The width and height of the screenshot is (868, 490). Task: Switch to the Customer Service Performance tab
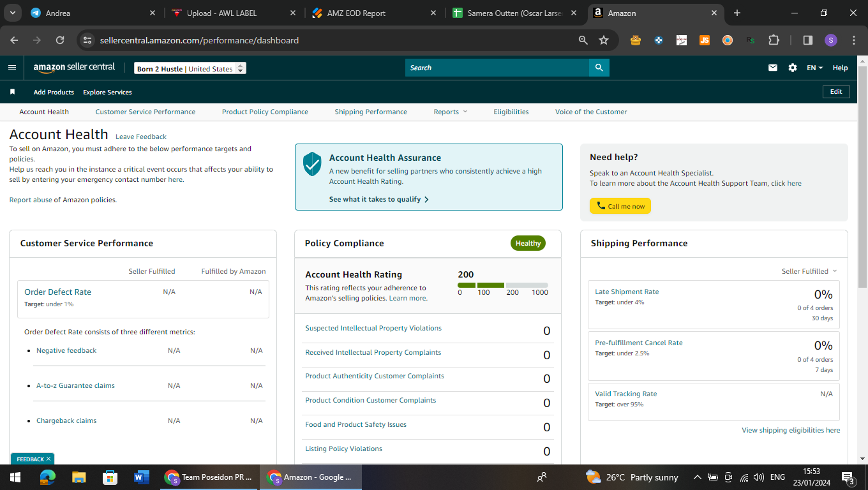(146, 112)
